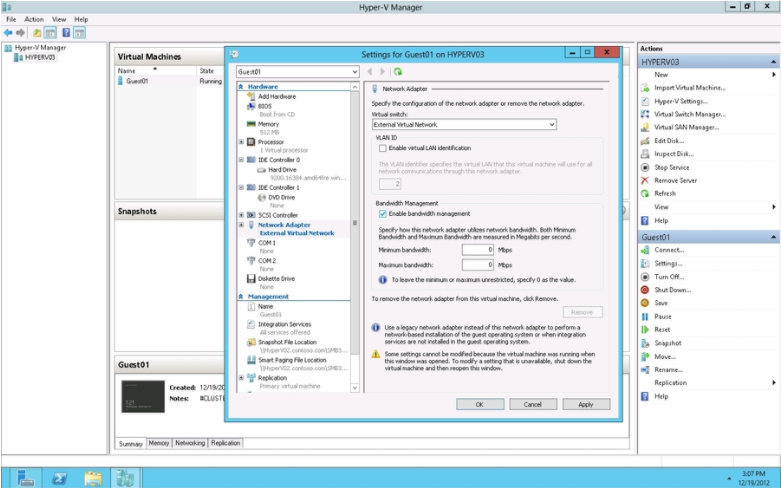Take a Snapshot of Guest01
781x488 pixels.
[667, 343]
